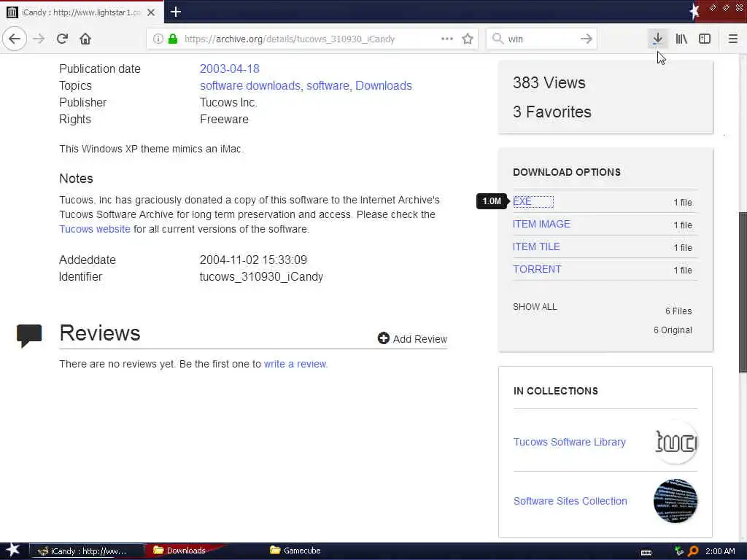Click SHOW ALL files link
Image resolution: width=747 pixels, height=560 pixels.
535,307
